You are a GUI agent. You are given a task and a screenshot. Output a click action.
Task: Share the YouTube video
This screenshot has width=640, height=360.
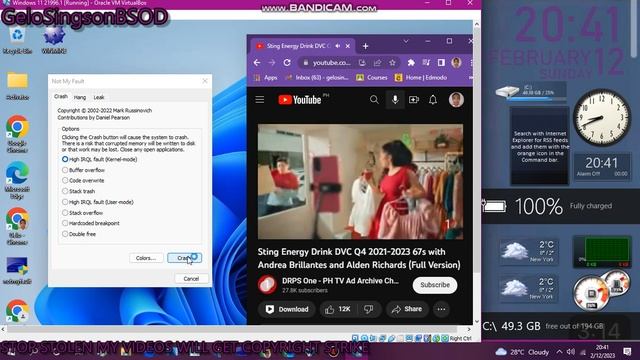(x=407, y=309)
